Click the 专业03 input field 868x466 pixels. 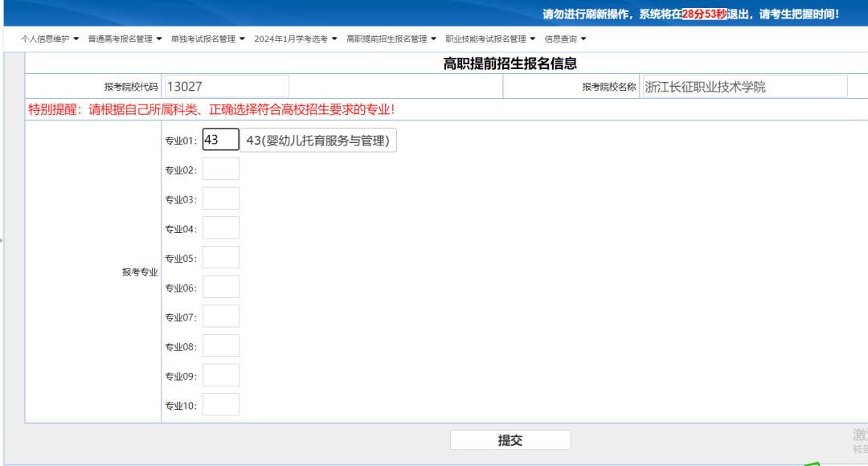(x=221, y=198)
